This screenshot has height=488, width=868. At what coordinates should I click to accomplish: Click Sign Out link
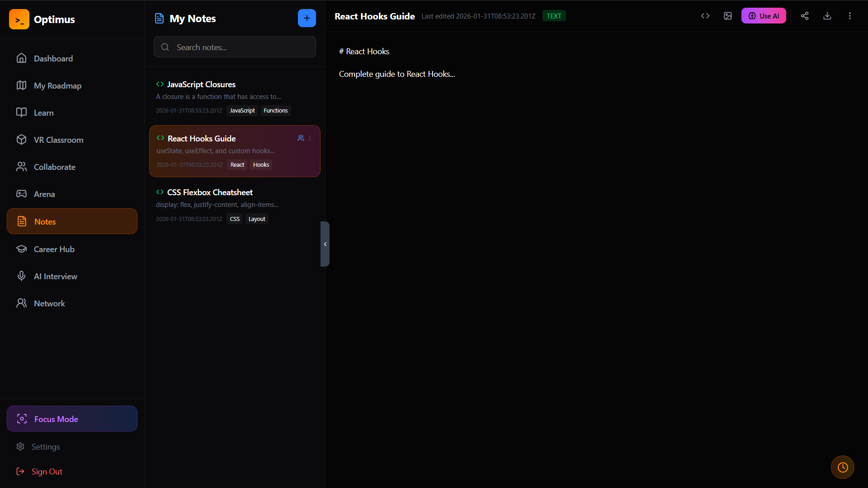[x=47, y=471]
